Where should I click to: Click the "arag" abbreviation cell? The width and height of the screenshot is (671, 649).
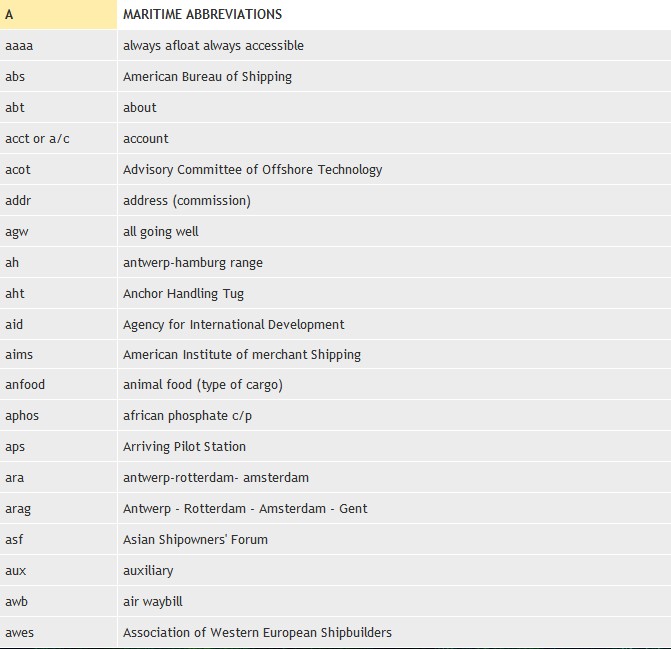click(x=18, y=508)
